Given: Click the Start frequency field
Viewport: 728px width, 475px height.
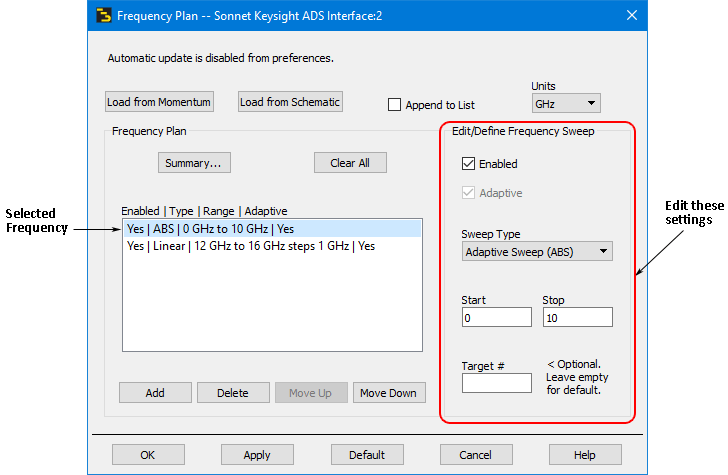Looking at the screenshot, I should pos(497,318).
